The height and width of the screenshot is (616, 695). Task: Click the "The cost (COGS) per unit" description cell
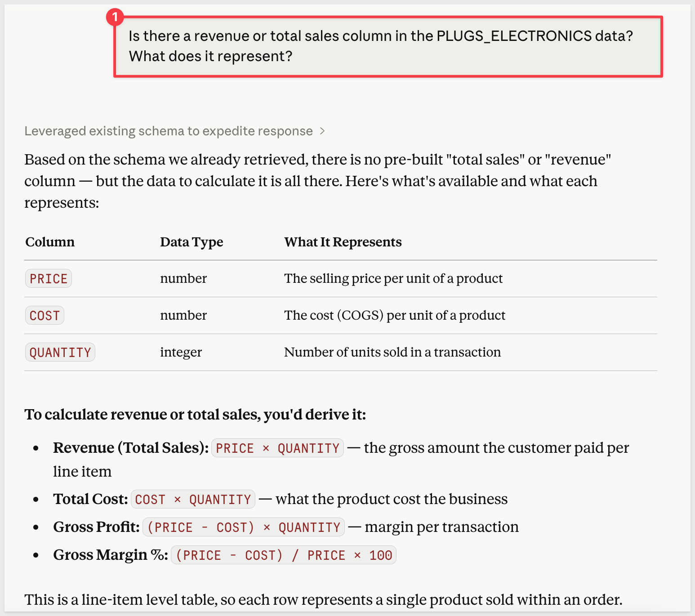[394, 315]
